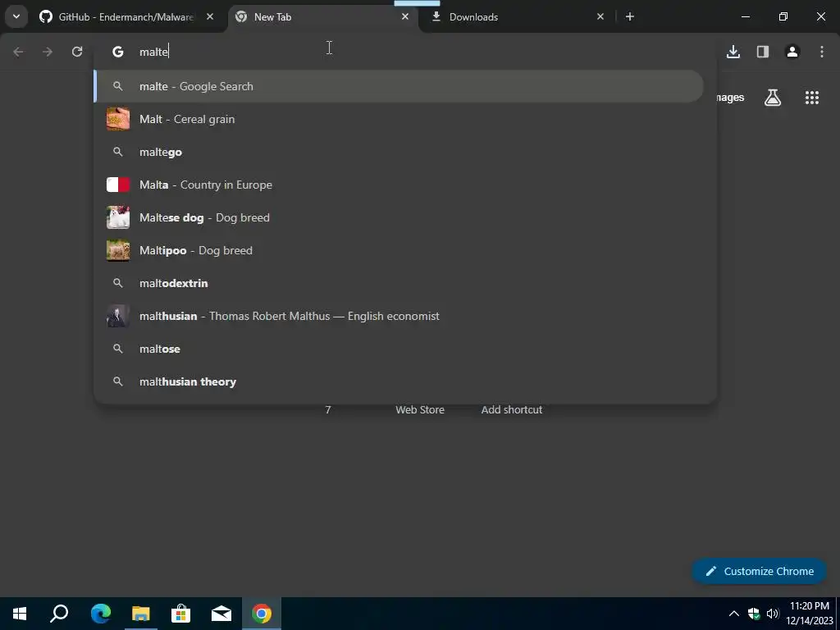Click the Google G search engine icon

coord(118,52)
